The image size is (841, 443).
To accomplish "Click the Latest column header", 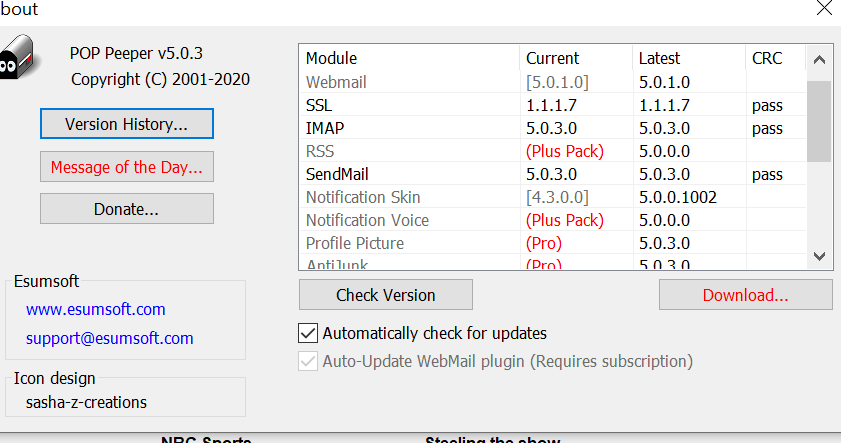I will [689, 58].
